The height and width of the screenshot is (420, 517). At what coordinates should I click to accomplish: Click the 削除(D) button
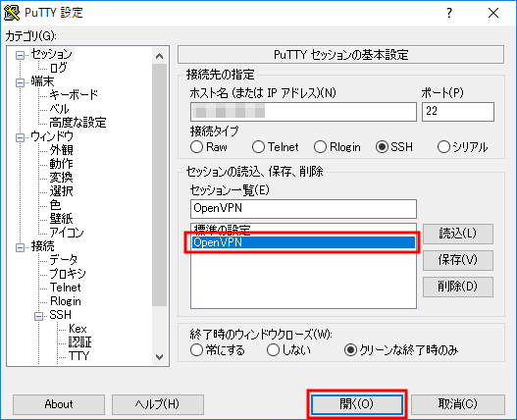click(x=458, y=287)
